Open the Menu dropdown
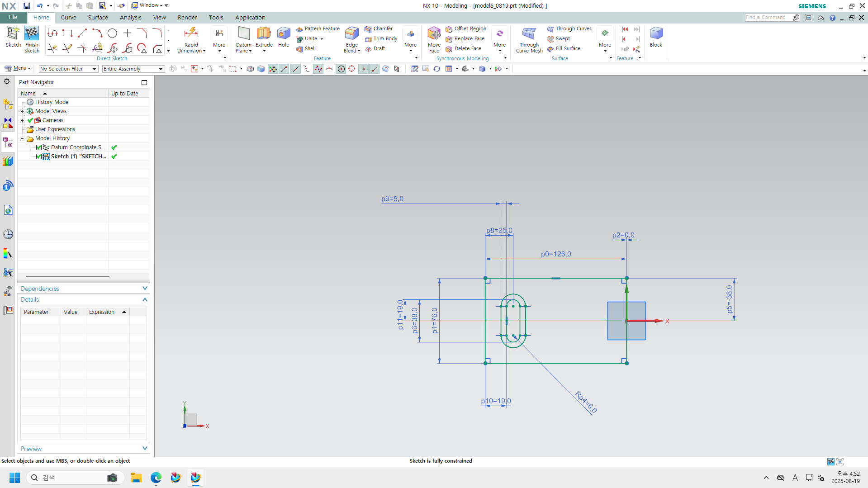 [x=18, y=68]
